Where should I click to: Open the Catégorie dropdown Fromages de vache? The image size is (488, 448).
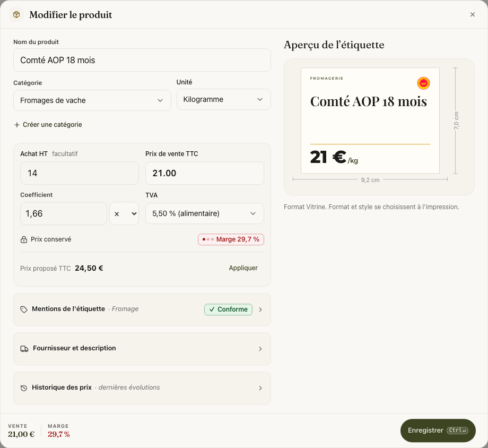[92, 100]
